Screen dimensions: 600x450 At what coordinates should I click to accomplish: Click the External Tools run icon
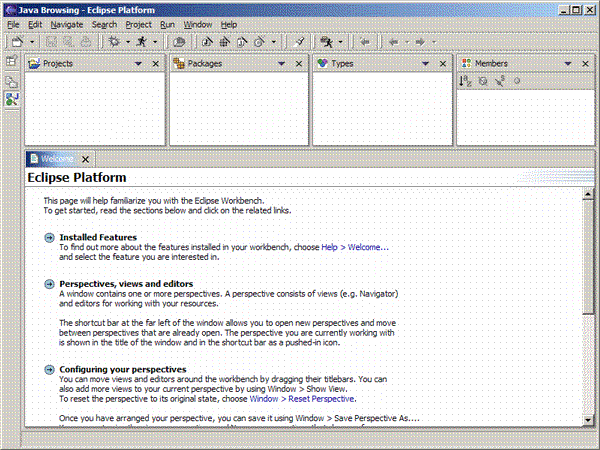(x=326, y=42)
